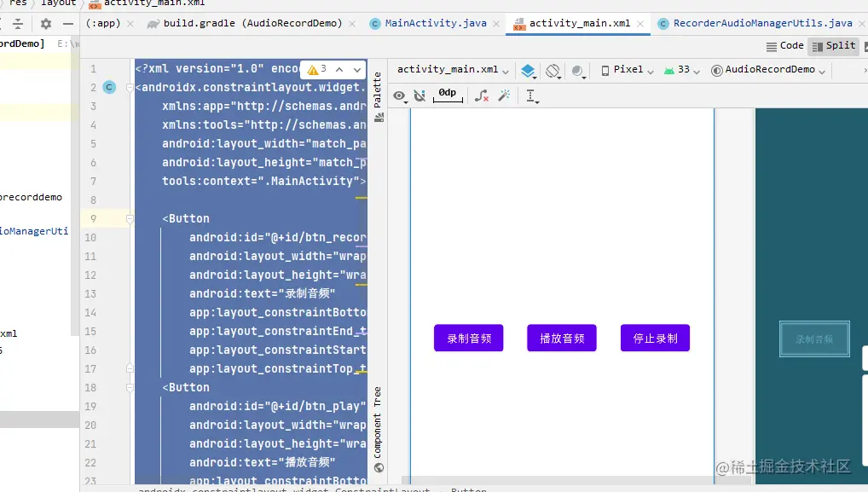Click line 22 android:text="播放音频"
868x492 pixels.
(263, 463)
